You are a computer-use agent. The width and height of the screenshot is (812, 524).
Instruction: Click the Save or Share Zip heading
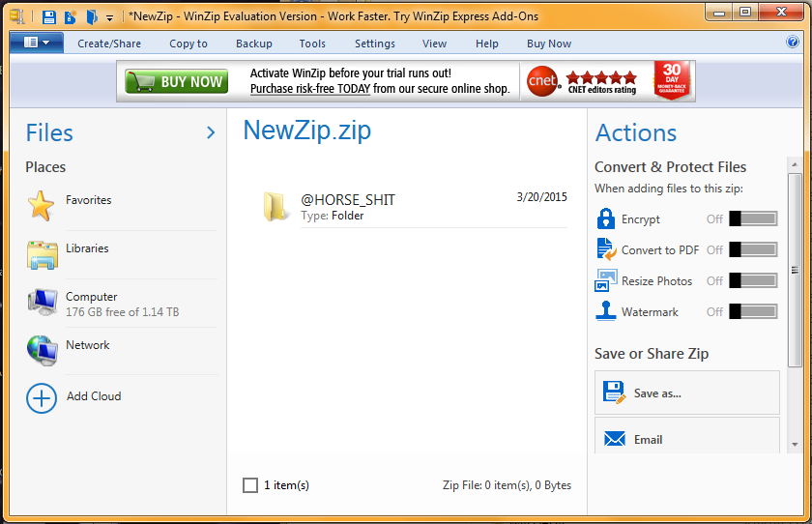(x=652, y=354)
